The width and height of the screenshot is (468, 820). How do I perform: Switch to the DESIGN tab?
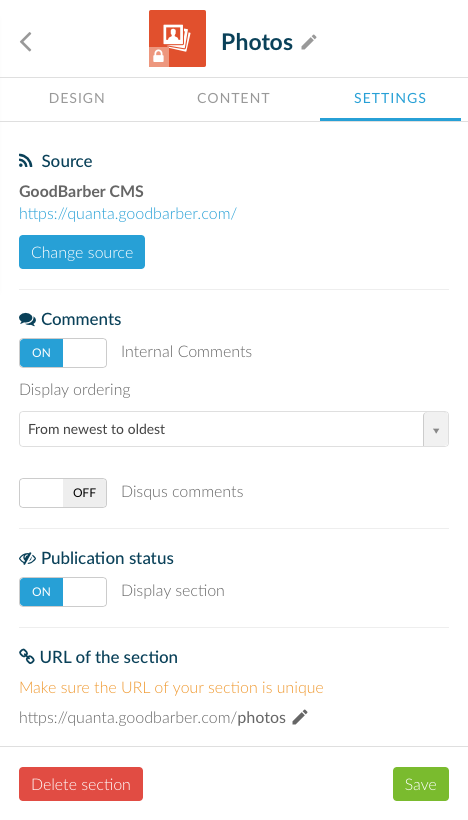click(77, 98)
